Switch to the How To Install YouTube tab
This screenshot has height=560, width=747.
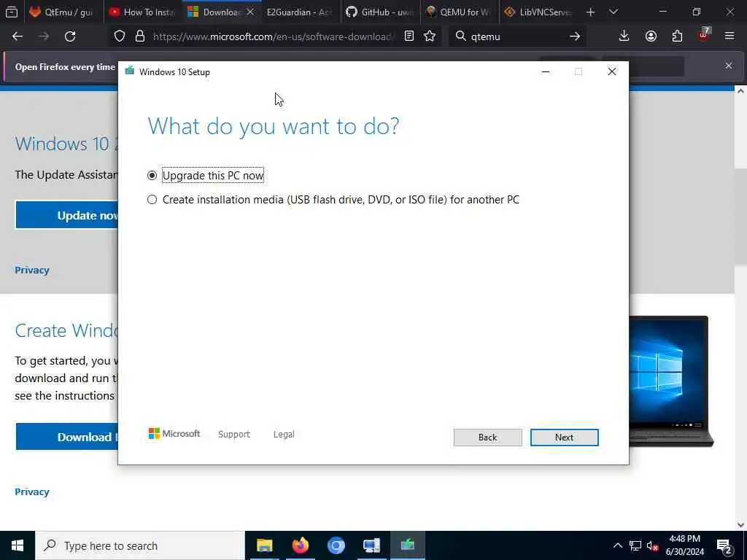(x=142, y=12)
